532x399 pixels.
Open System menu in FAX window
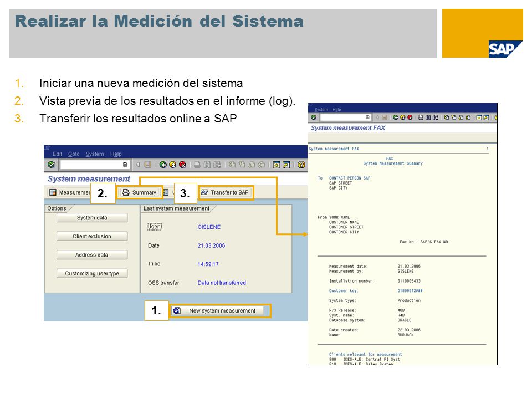[321, 110]
